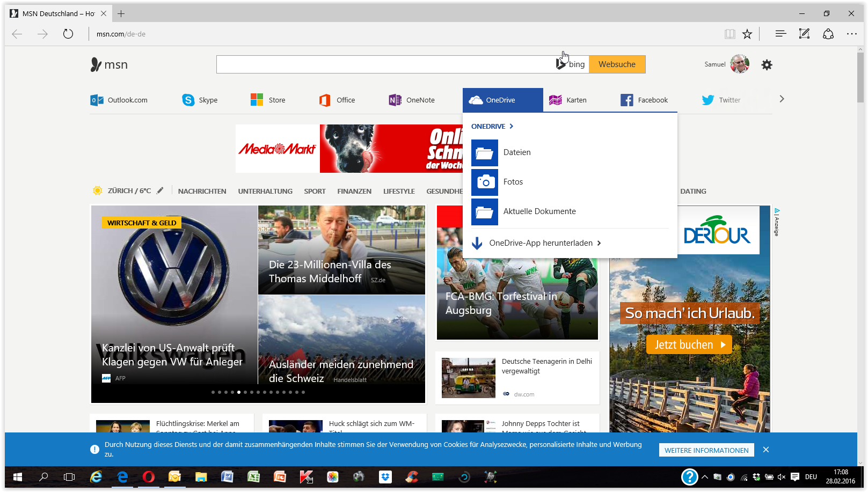
Task: Add page to favorites with star icon
Action: pos(747,34)
